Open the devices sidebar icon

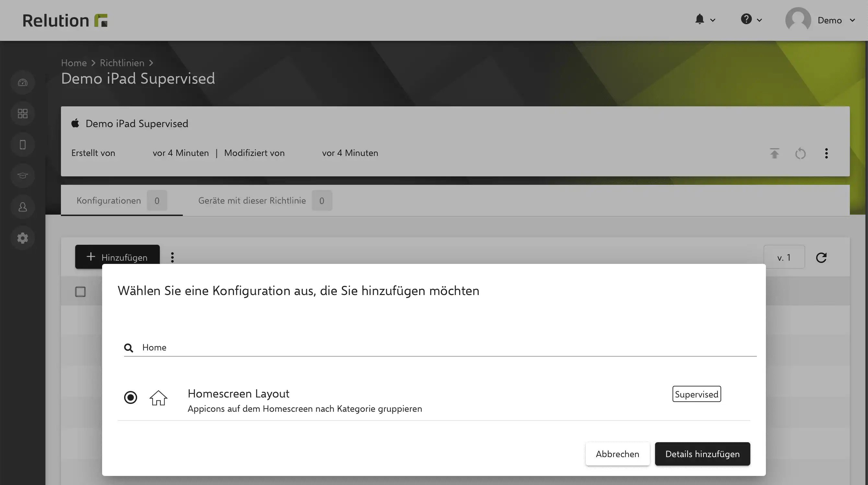coord(23,145)
